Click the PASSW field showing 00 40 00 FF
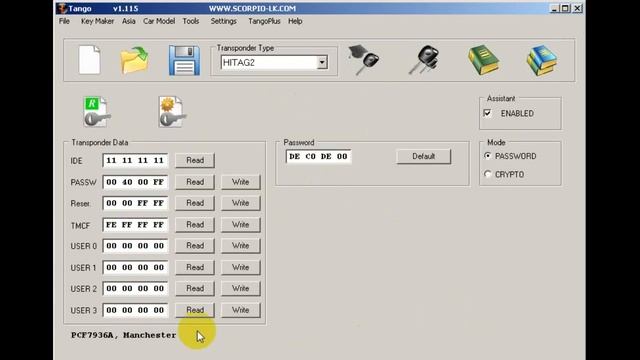 [x=135, y=182]
